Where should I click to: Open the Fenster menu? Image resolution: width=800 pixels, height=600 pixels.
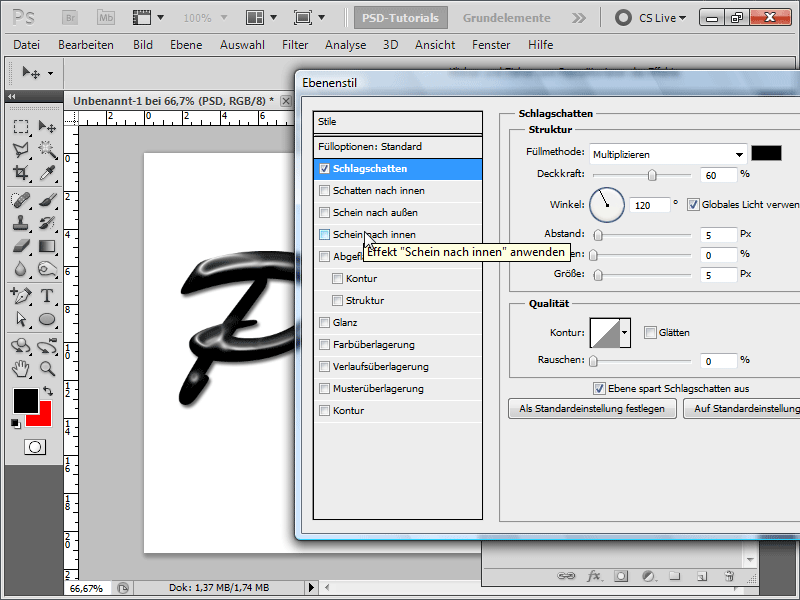pyautogui.click(x=491, y=45)
